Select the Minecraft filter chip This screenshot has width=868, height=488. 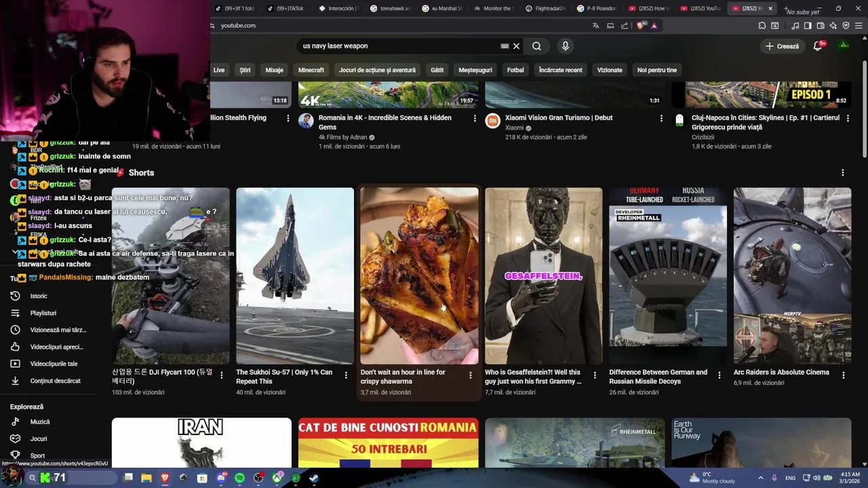pos(311,70)
